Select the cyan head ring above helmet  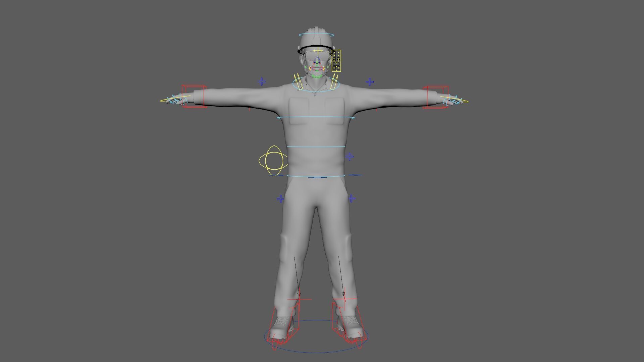317,35
